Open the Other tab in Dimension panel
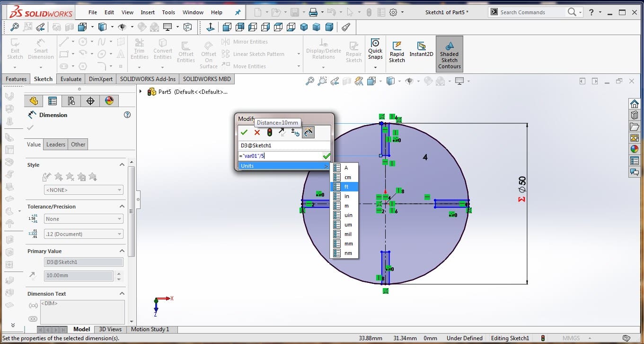Image resolution: width=644 pixels, height=344 pixels. click(78, 145)
